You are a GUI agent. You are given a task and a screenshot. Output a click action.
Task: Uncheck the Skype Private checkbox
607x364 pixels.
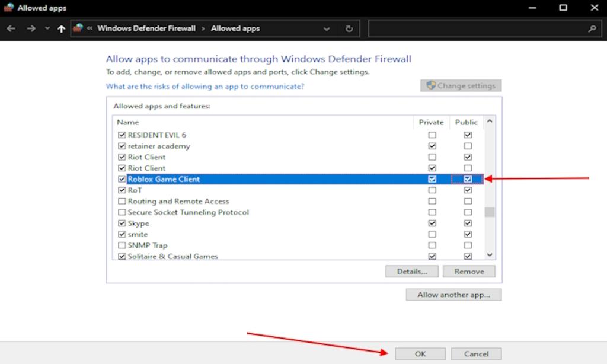432,223
